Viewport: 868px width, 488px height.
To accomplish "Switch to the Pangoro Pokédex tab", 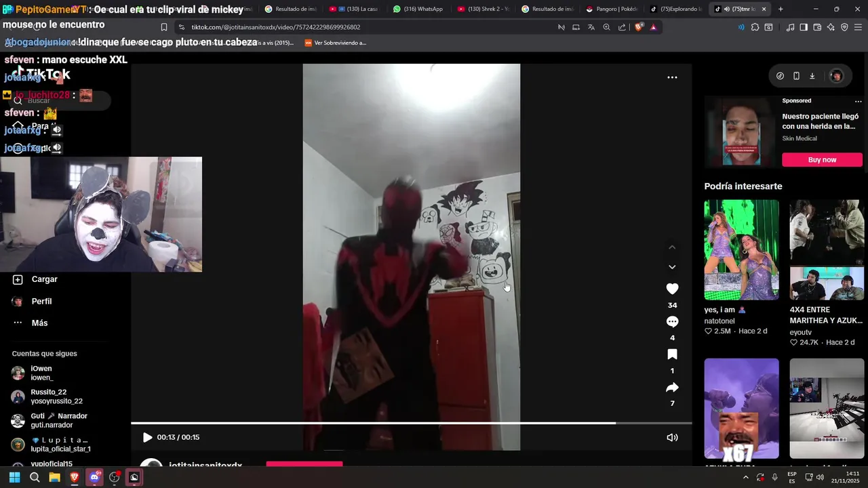I will pyautogui.click(x=612, y=9).
